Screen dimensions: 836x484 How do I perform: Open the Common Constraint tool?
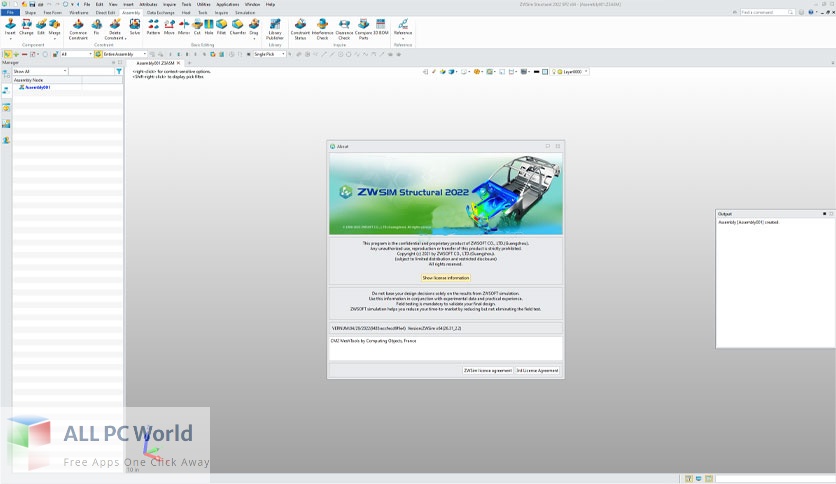tap(78, 29)
